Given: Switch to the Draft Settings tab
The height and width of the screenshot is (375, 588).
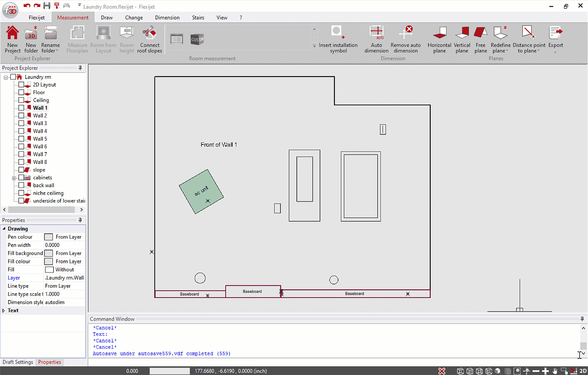Looking at the screenshot, I should [18, 362].
